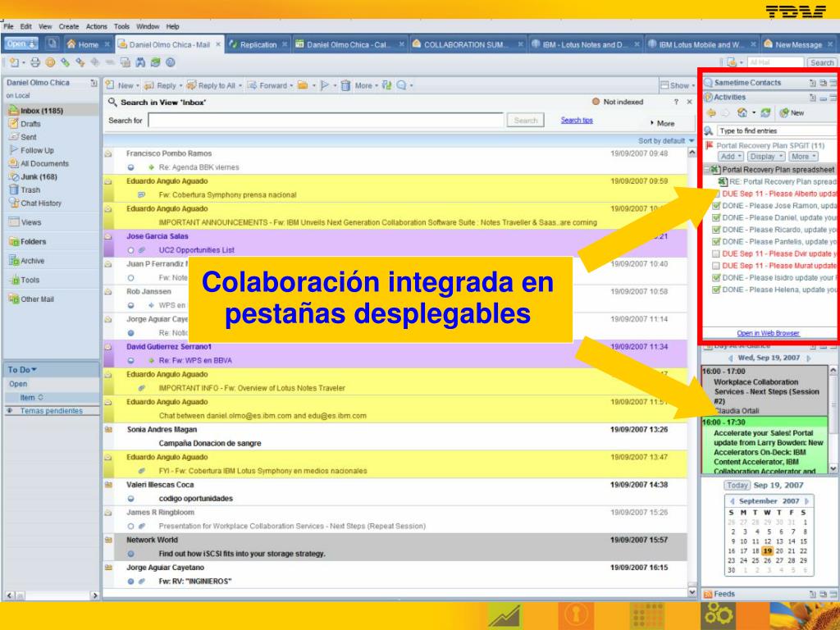This screenshot has height=630, width=840.
Task: Expand the More search options triangle
Action: tap(652, 123)
